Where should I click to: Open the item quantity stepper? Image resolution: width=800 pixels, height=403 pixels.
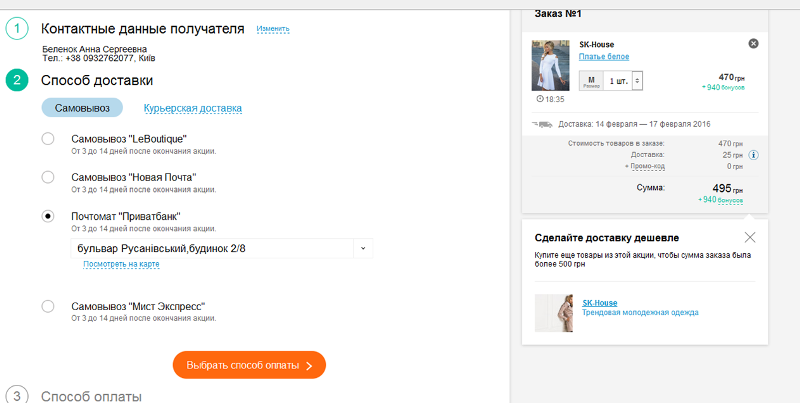pos(638,81)
